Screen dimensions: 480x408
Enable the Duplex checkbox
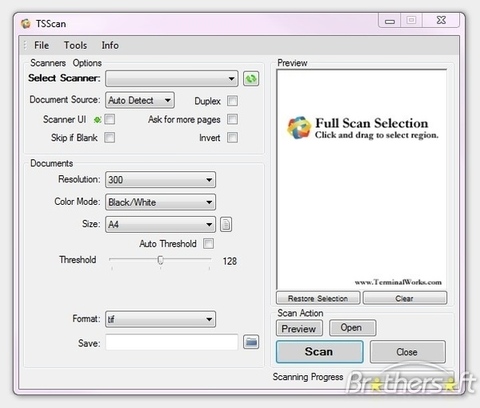pyautogui.click(x=232, y=101)
